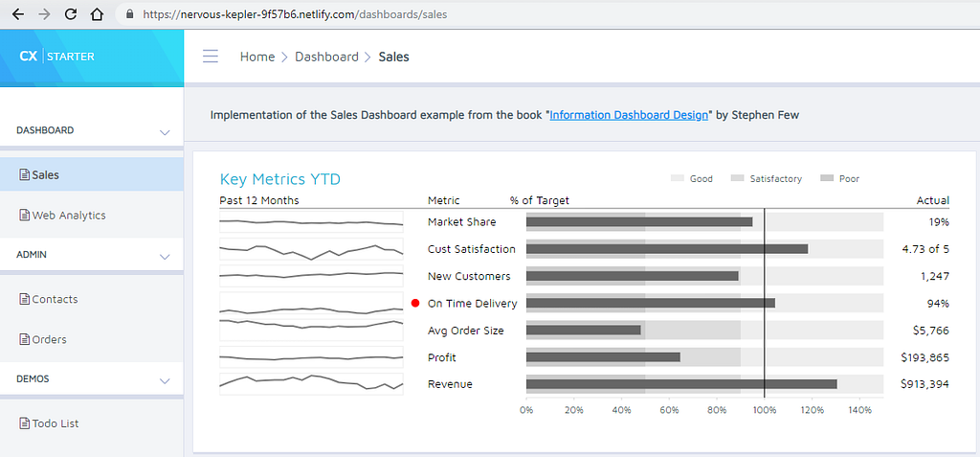Click the red alert dot by On Time Delivery
Image resolution: width=980 pixels, height=457 pixels.
tap(415, 303)
